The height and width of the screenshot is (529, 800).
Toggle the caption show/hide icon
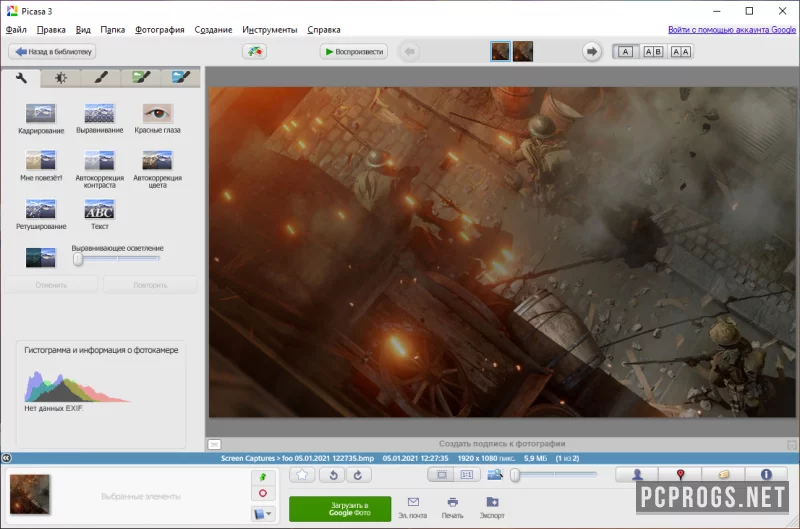tap(214, 444)
